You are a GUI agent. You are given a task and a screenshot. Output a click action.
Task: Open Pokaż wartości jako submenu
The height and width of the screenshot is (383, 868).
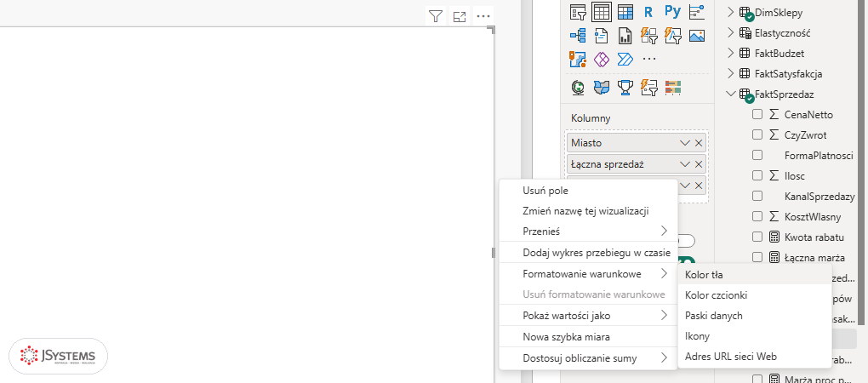tap(588, 316)
